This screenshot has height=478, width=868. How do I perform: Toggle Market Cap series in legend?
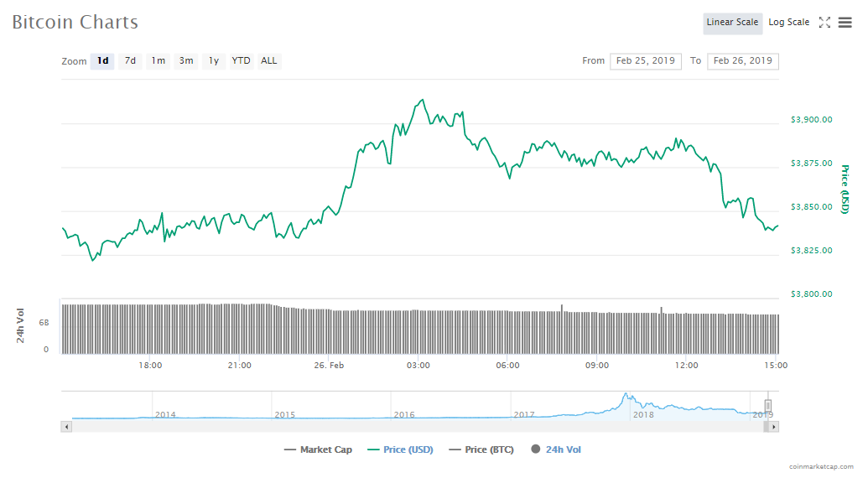(319, 449)
